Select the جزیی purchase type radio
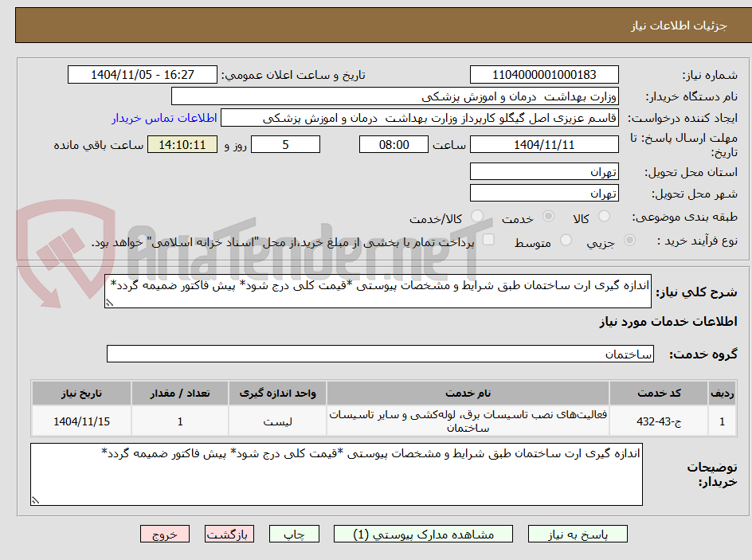 pos(629,241)
